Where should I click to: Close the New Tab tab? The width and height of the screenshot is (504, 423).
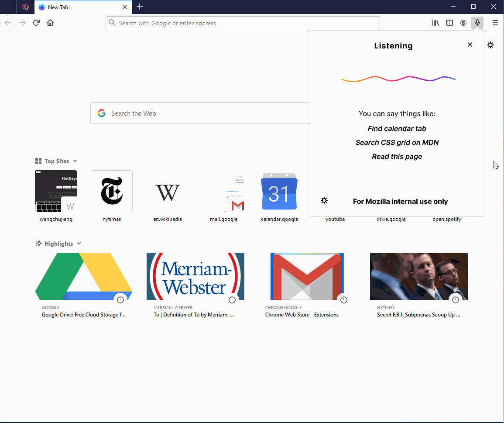click(x=125, y=7)
